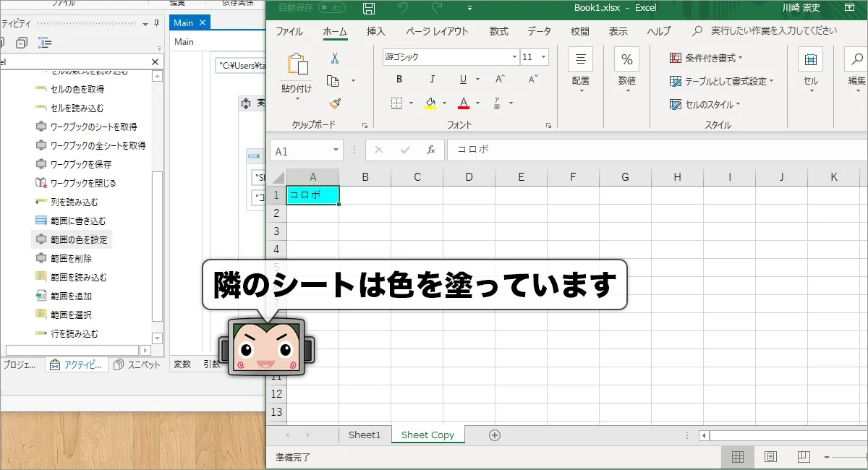
Task: Click the 貼り付け Paste clipboard icon
Action: coord(298,64)
